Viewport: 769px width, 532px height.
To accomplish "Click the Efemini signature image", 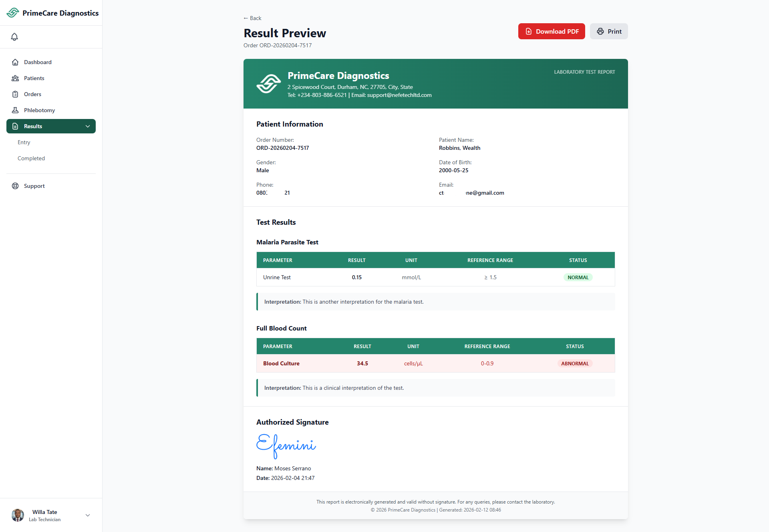I will [x=286, y=445].
